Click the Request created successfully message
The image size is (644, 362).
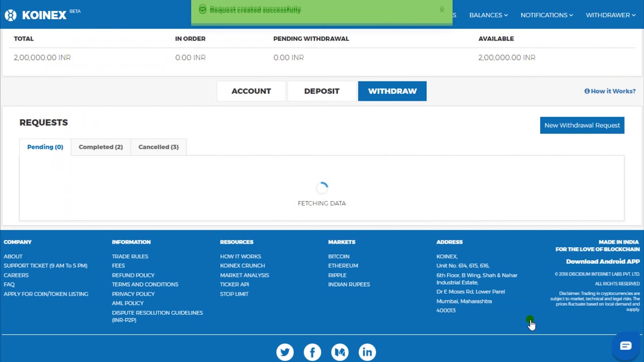point(255,10)
